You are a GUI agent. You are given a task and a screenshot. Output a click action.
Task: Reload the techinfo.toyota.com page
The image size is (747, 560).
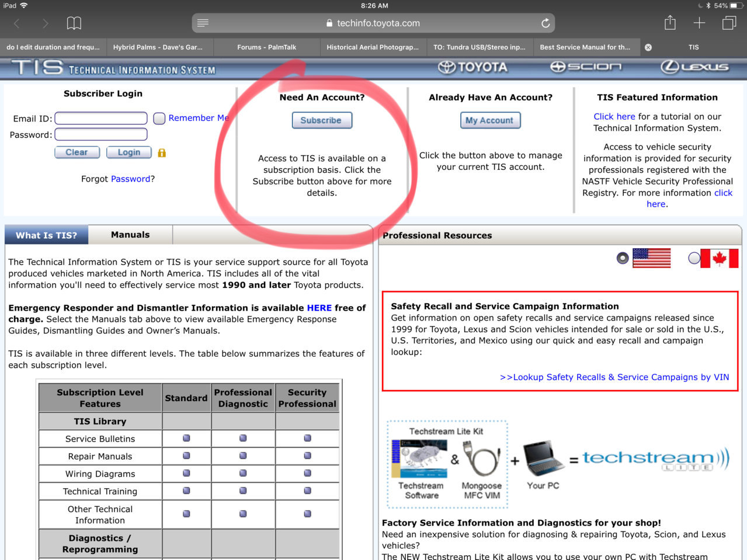(546, 23)
